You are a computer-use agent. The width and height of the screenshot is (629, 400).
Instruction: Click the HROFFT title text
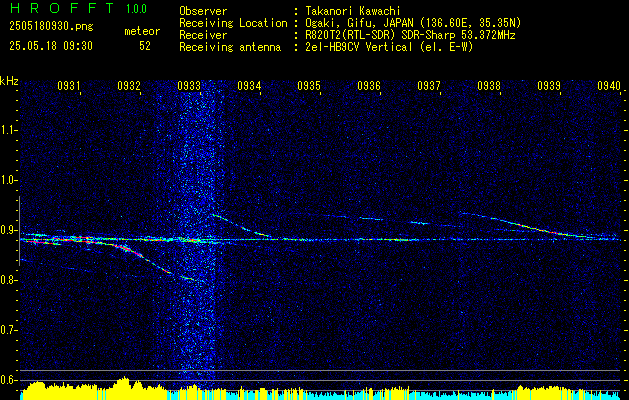point(62,8)
